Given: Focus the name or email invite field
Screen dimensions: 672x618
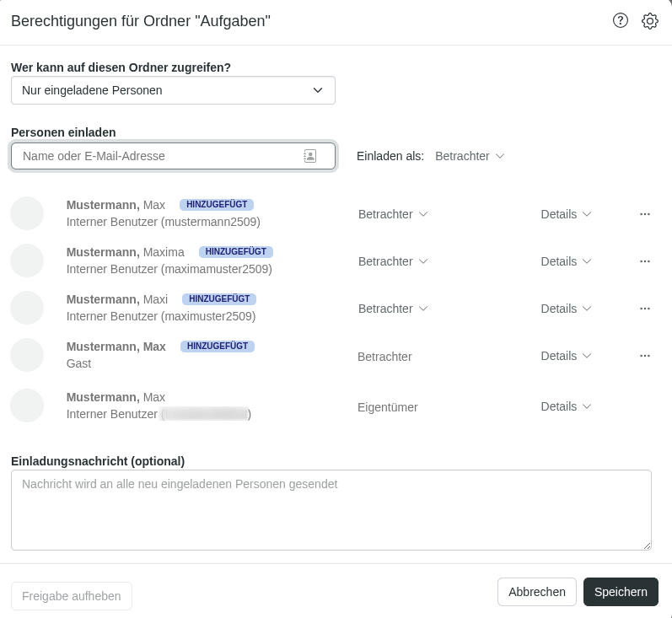Looking at the screenshot, I should [x=156, y=156].
